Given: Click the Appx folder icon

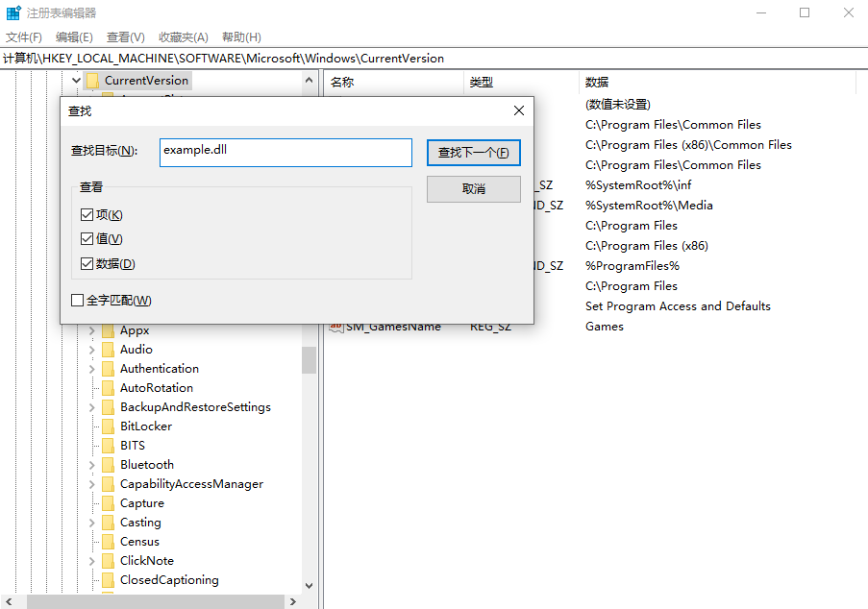Looking at the screenshot, I should 108,330.
